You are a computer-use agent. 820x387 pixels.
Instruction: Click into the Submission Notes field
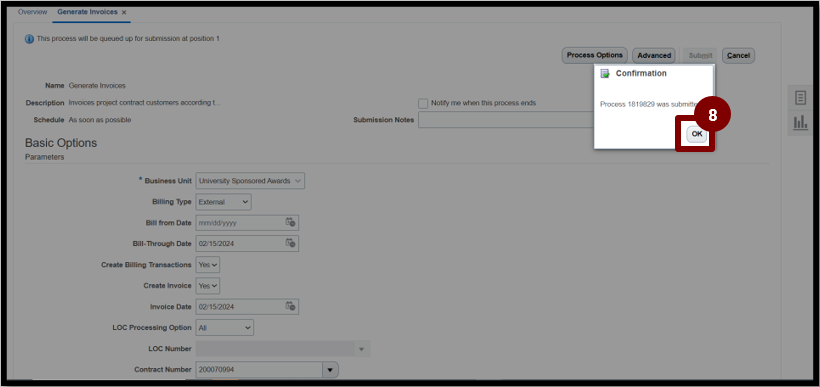coord(506,120)
